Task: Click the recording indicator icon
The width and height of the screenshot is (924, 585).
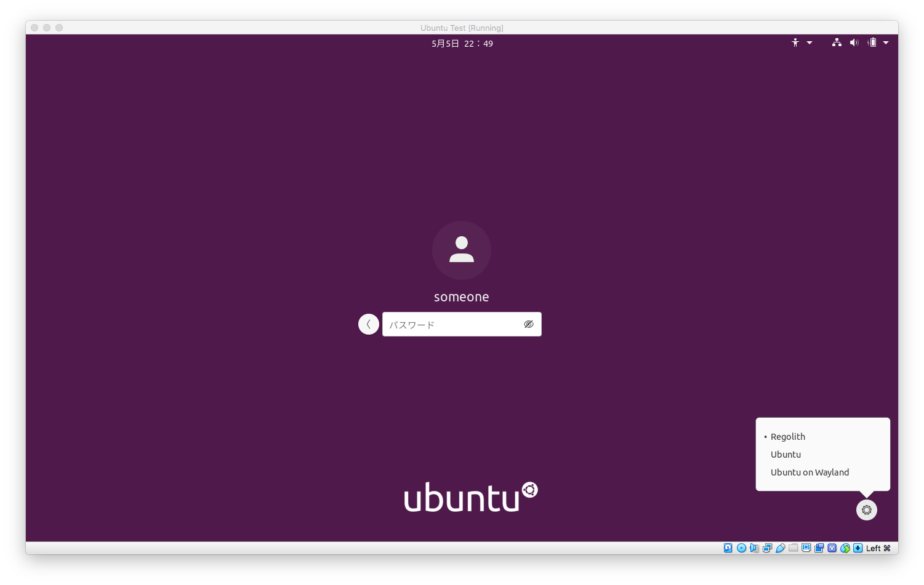Action: (x=819, y=548)
